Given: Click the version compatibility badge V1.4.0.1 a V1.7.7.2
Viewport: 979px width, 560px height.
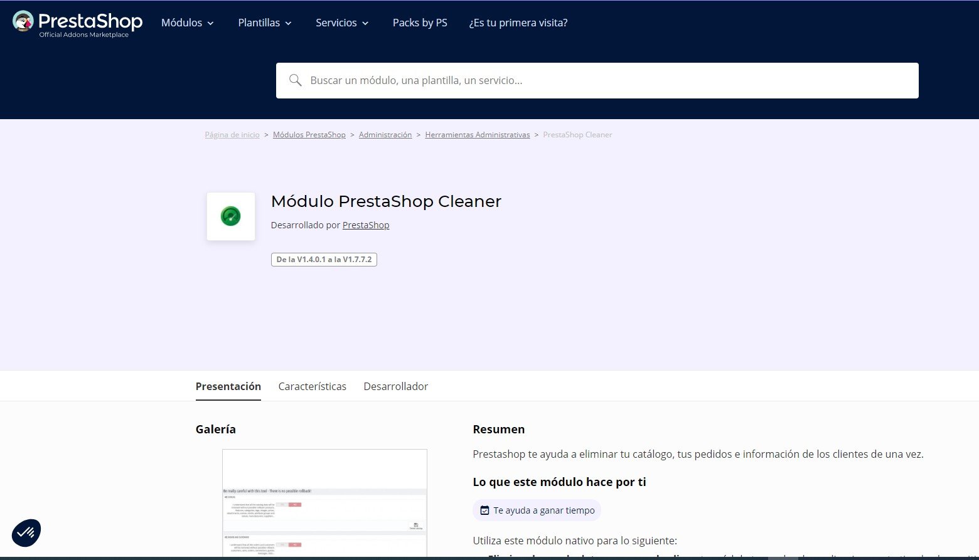Looking at the screenshot, I should [x=324, y=260].
